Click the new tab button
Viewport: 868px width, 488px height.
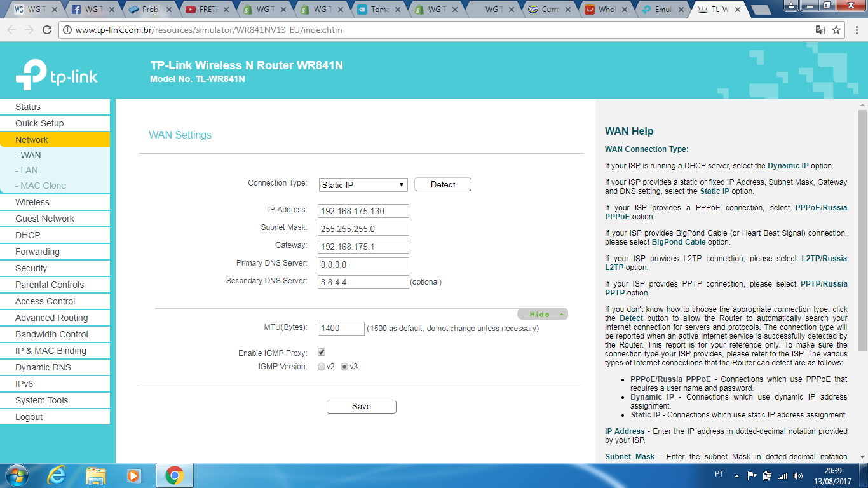pos(761,10)
